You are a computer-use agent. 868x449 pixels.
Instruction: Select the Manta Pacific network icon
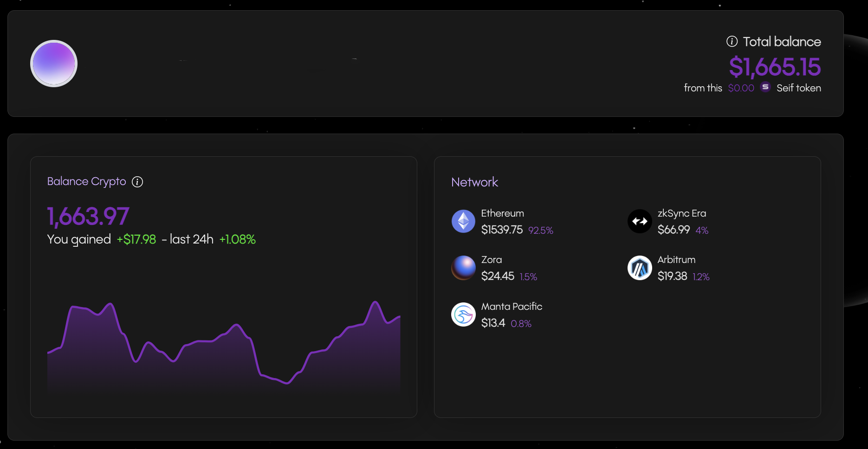coord(463,314)
